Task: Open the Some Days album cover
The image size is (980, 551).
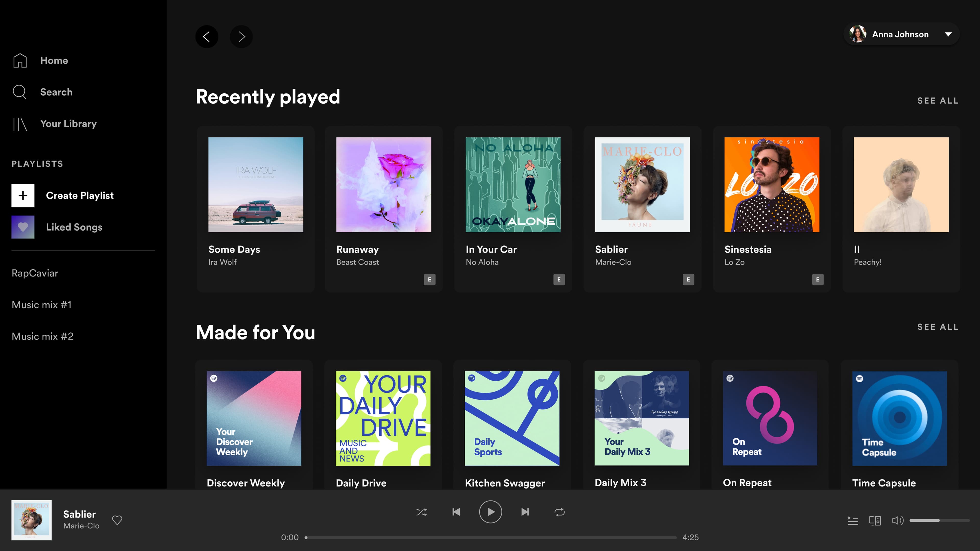Action: click(256, 184)
